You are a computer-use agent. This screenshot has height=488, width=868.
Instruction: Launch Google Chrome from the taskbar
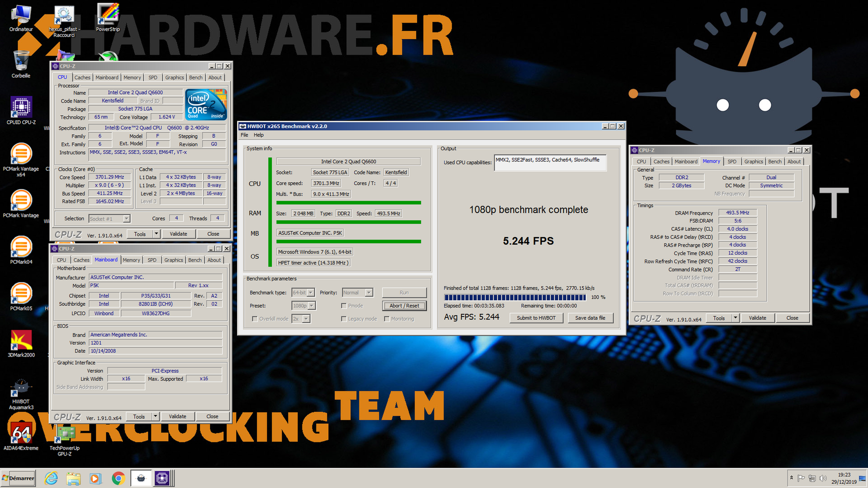click(x=118, y=478)
